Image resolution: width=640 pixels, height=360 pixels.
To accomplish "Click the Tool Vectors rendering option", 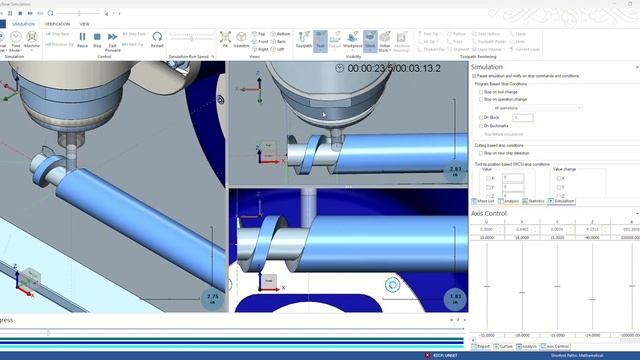I will [x=486, y=34].
